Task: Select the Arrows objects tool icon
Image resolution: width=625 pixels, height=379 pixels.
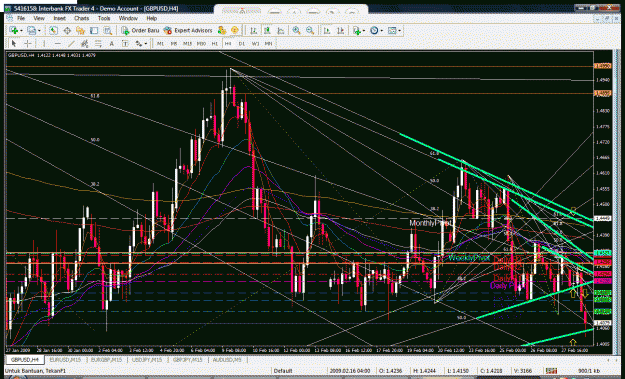Action: [138, 43]
